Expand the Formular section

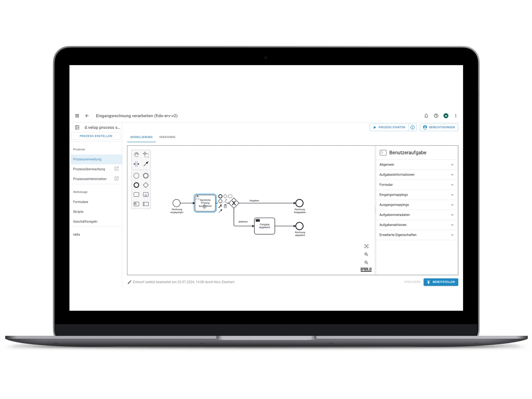coord(417,185)
